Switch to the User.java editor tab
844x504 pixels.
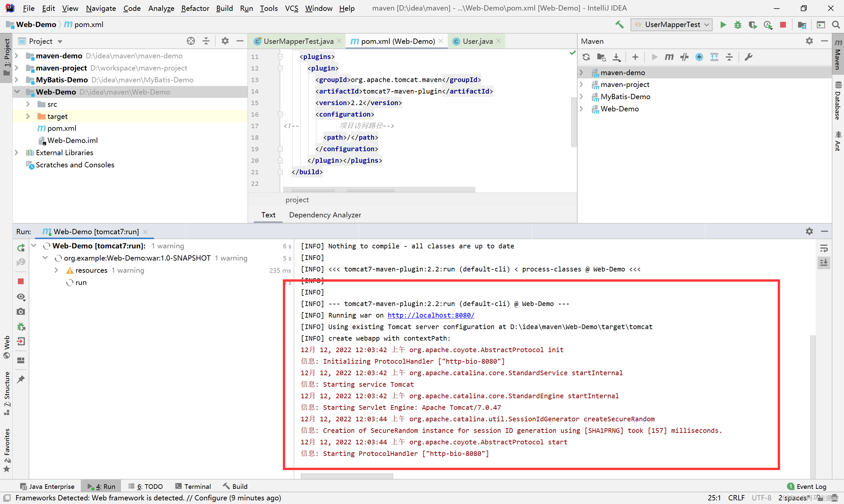point(477,41)
